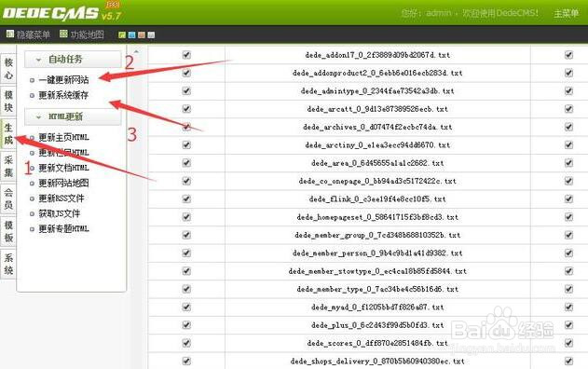The width and height of the screenshot is (588, 369).
Task: Untick first-column checkbox for dede_addon17 row
Action: (186, 55)
